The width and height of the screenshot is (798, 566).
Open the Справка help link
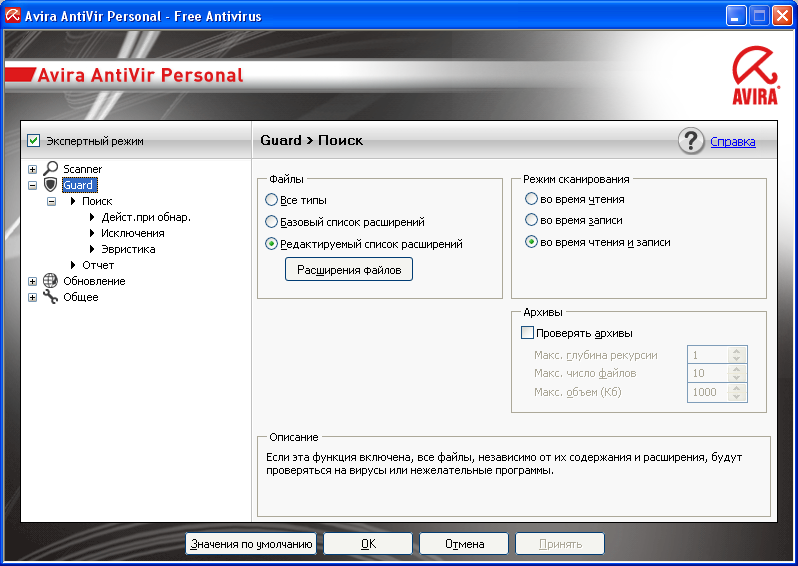[732, 142]
